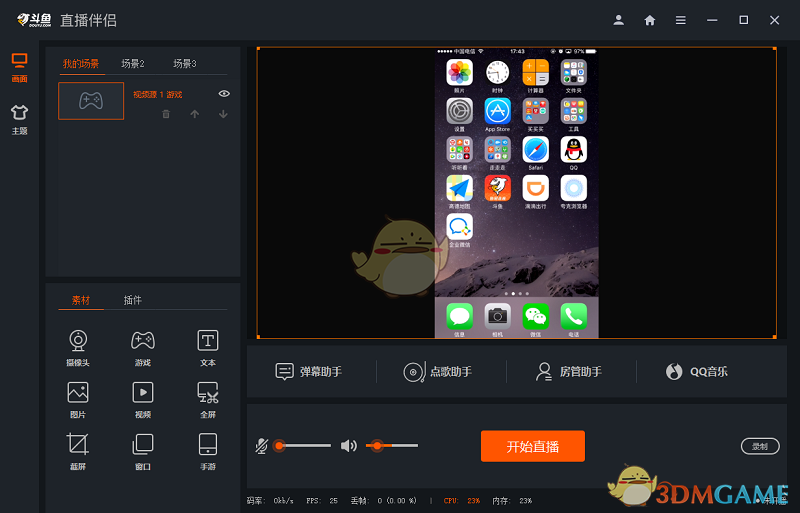Click the 丢帧 dropped frames readout
The height and width of the screenshot is (513, 800).
coord(384,501)
